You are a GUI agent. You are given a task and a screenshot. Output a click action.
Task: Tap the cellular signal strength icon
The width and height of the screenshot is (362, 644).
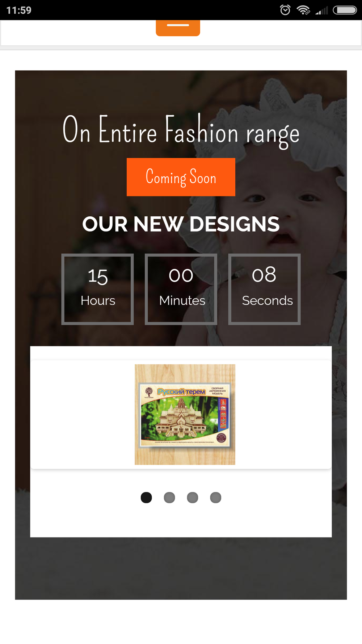[321, 10]
